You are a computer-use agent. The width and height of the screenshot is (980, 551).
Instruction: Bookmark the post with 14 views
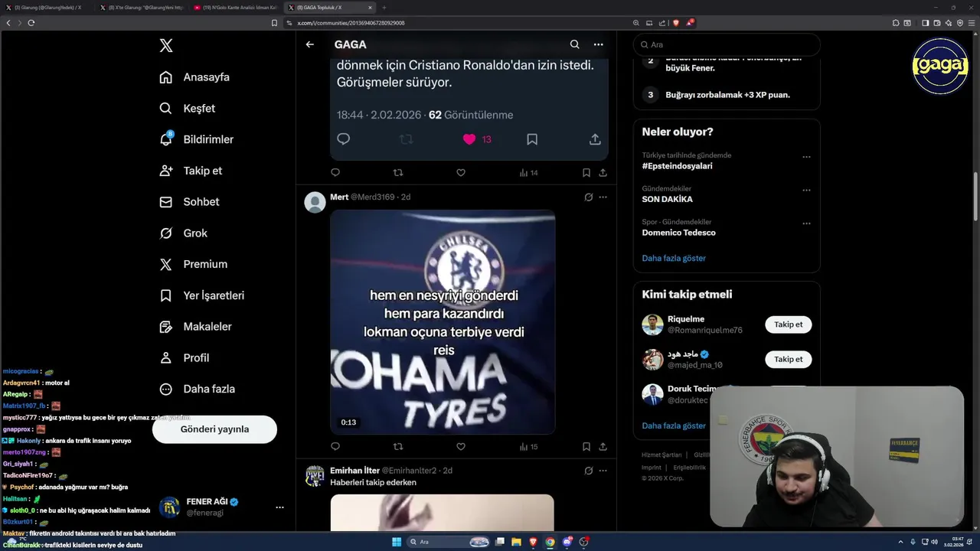tap(586, 173)
